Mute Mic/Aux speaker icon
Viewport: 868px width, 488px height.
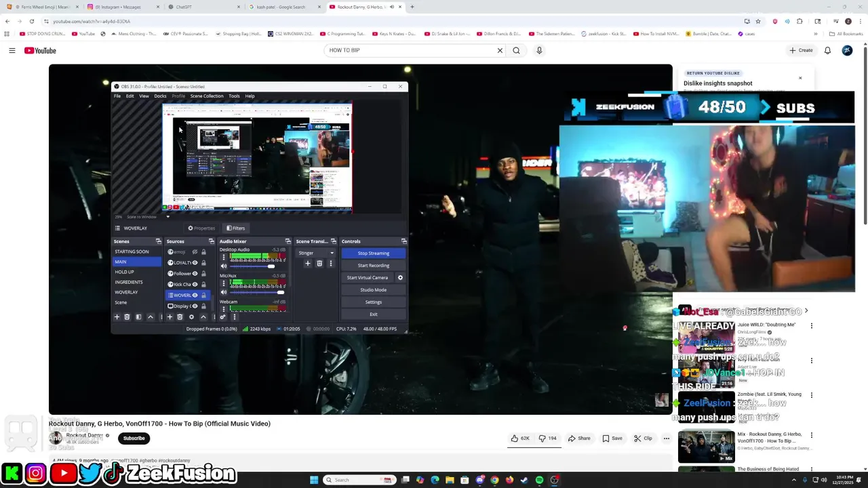pos(224,292)
